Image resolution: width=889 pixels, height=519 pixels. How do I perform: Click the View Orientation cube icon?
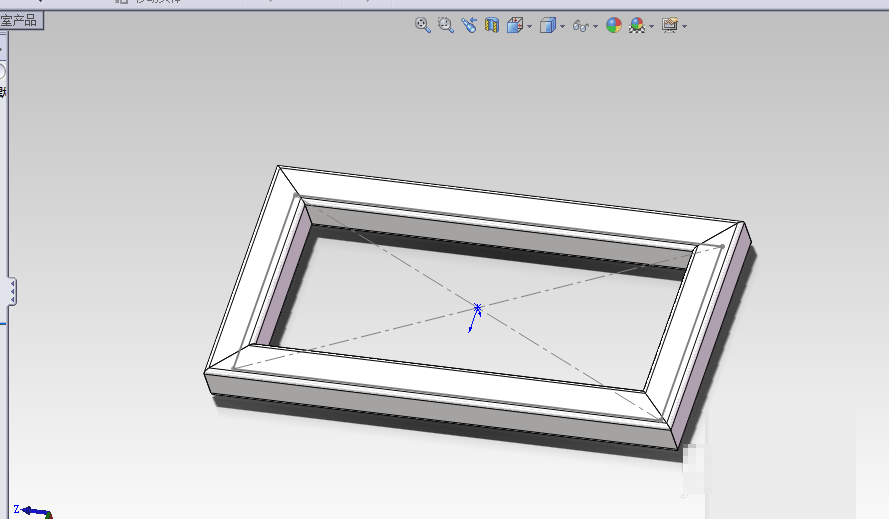514,25
